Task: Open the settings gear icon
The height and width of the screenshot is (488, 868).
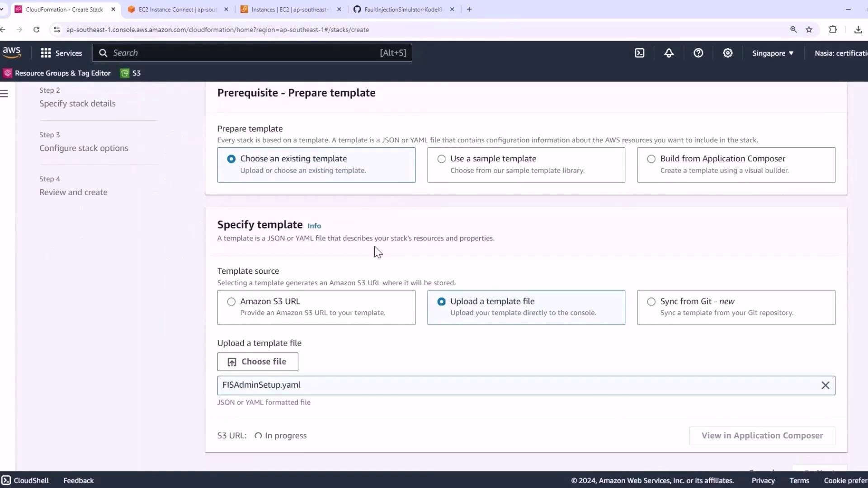Action: coord(727,53)
